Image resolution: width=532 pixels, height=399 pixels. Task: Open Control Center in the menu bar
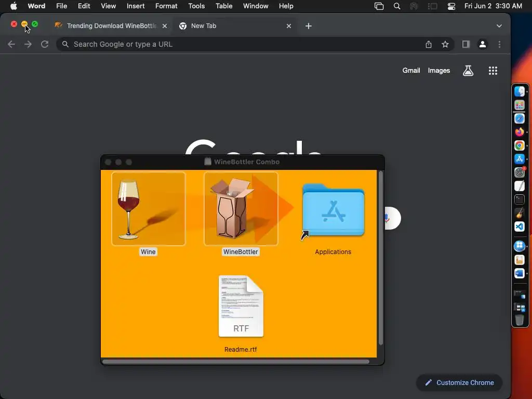coord(451,6)
